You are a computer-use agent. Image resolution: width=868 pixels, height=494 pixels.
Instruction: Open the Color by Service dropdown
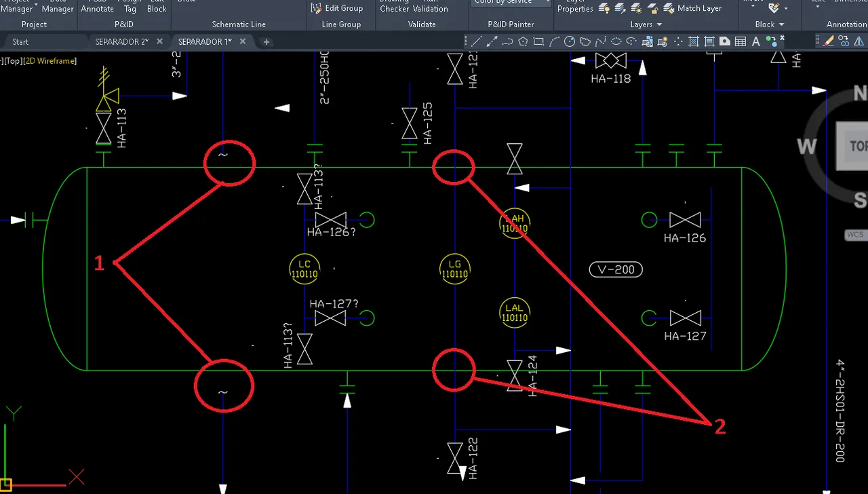pos(511,2)
